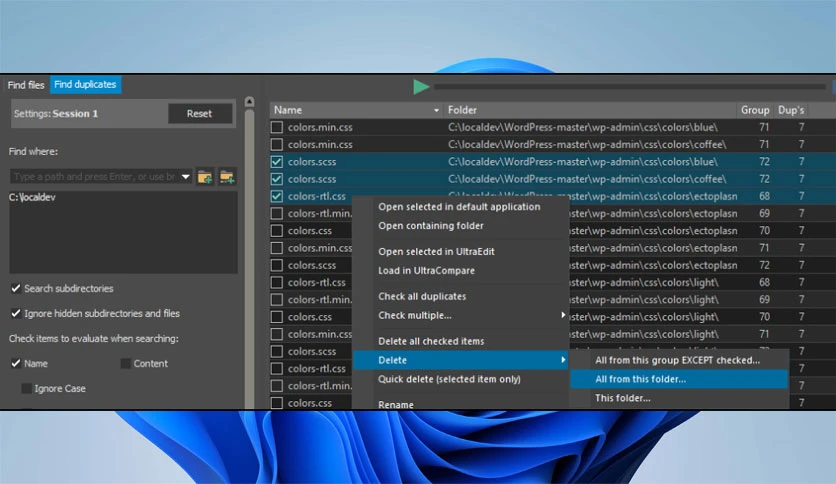Screen dimensions: 836x484
Task: Choose Rename from context menu
Action: (x=396, y=405)
